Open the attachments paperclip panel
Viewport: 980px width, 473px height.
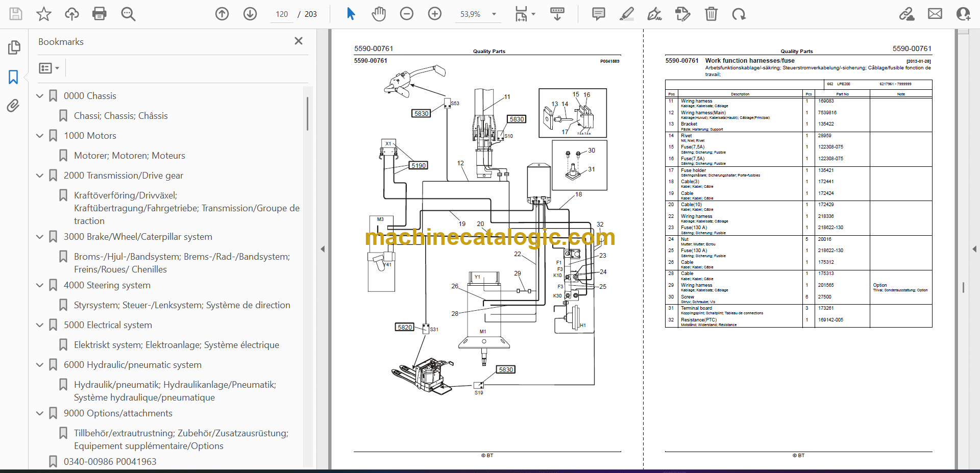click(x=14, y=106)
